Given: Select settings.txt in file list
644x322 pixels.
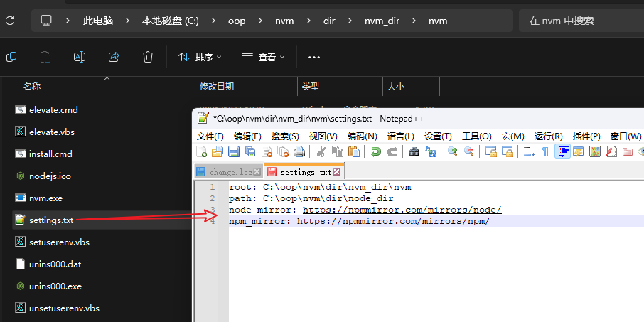Looking at the screenshot, I should (x=51, y=220).
